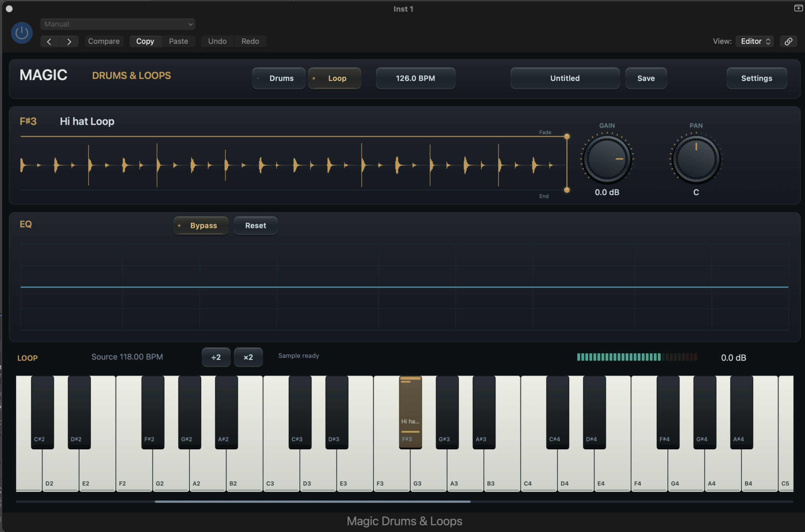
Task: Double loop tempo with ×2 button
Action: pos(248,357)
